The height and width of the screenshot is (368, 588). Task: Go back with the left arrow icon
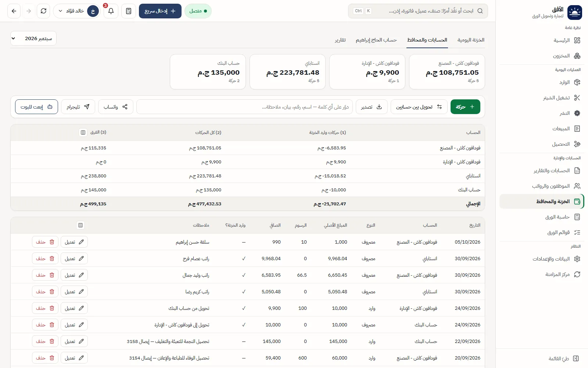(x=14, y=11)
